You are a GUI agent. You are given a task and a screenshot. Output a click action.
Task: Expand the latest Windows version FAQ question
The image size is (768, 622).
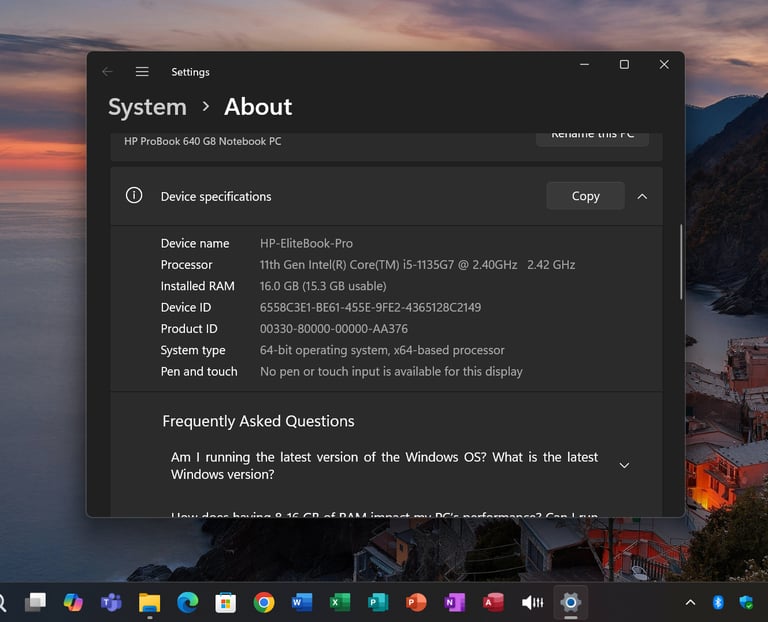coord(624,466)
